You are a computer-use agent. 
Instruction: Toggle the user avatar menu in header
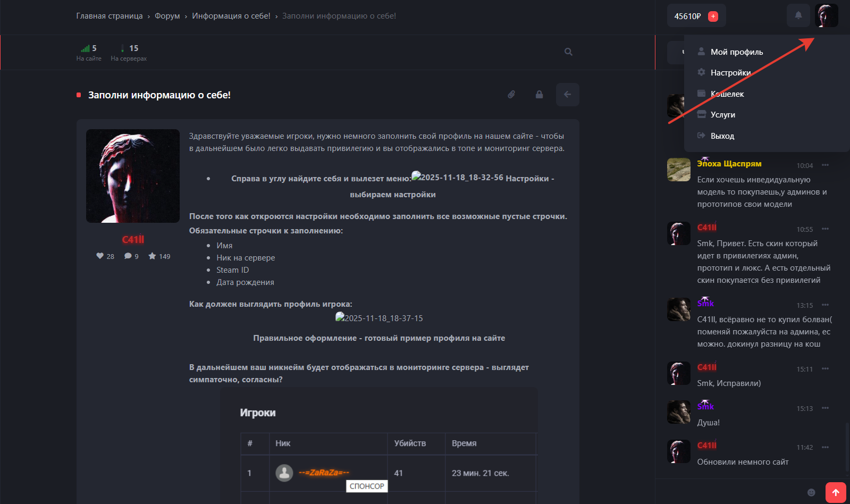tap(826, 15)
